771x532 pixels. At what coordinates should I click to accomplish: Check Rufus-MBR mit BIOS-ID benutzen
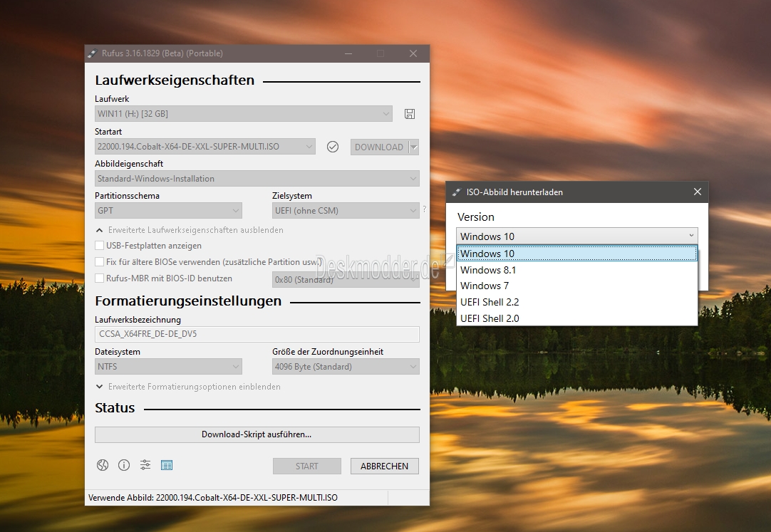tap(99, 278)
